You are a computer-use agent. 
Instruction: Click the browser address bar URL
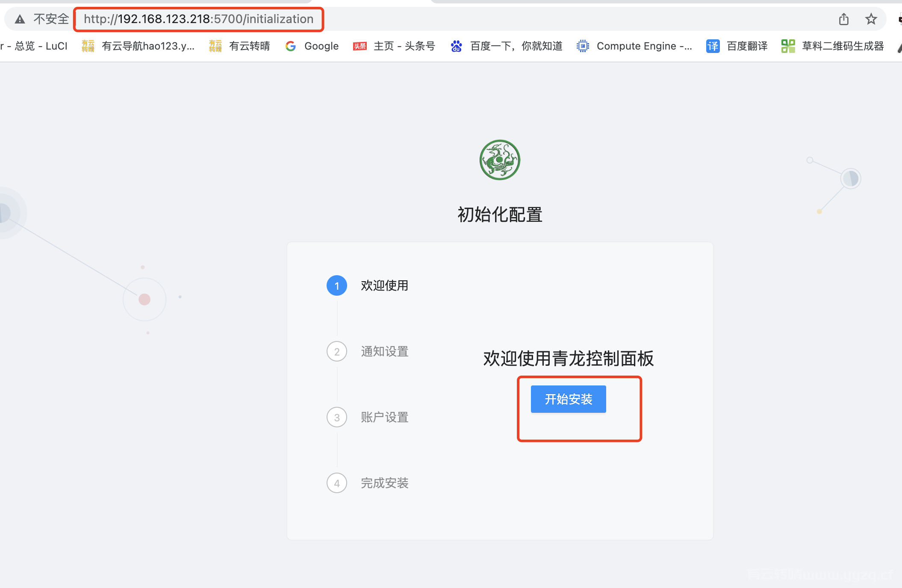[x=198, y=19]
